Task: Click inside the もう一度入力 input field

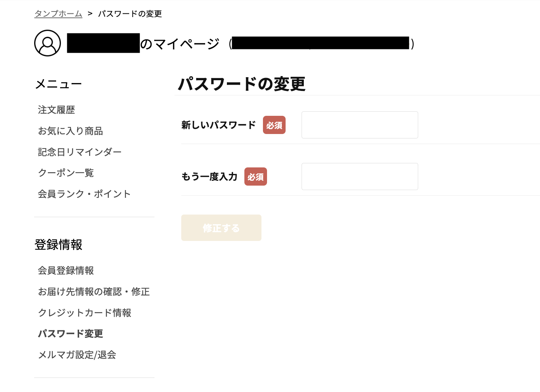Action: point(359,176)
